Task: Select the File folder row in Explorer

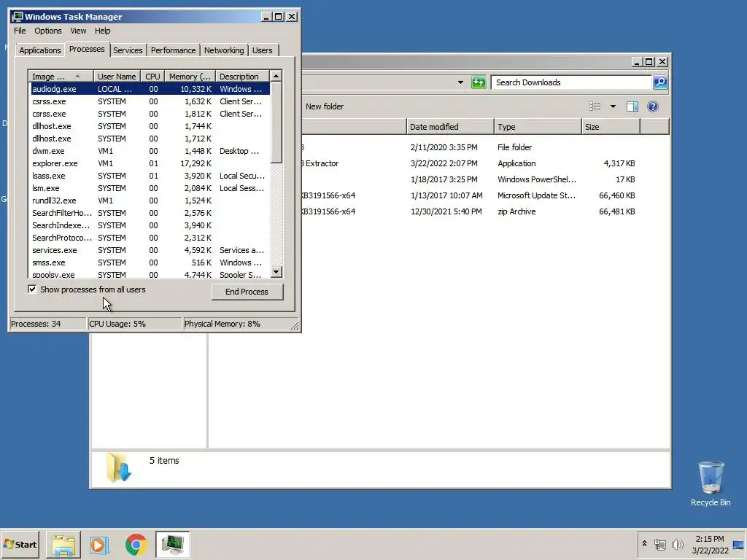Action: (x=472, y=147)
